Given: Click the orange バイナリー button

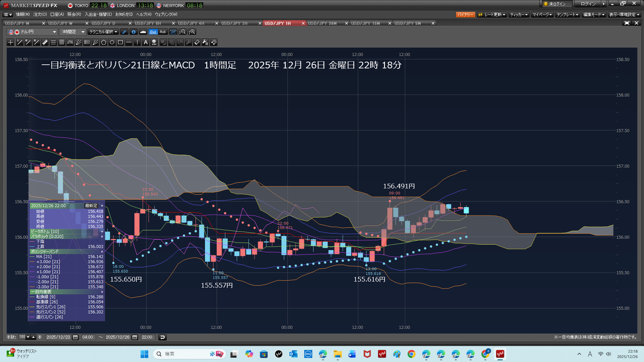Looking at the screenshot, I should pyautogui.click(x=465, y=15).
